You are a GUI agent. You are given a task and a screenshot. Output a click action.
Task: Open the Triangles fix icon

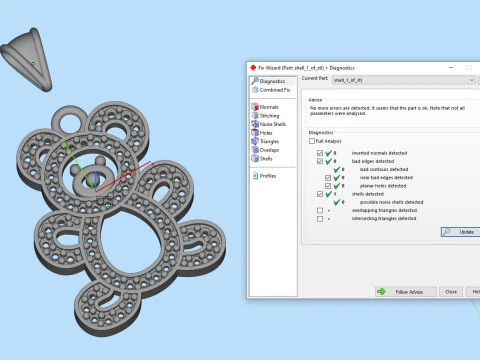pos(255,141)
